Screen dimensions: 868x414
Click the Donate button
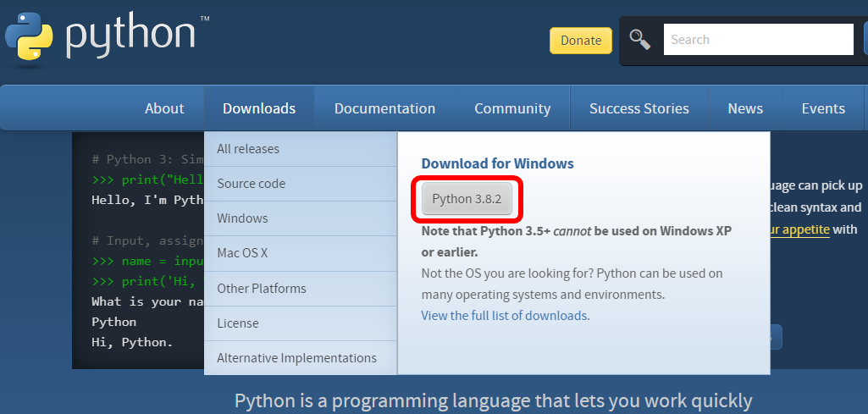(581, 41)
